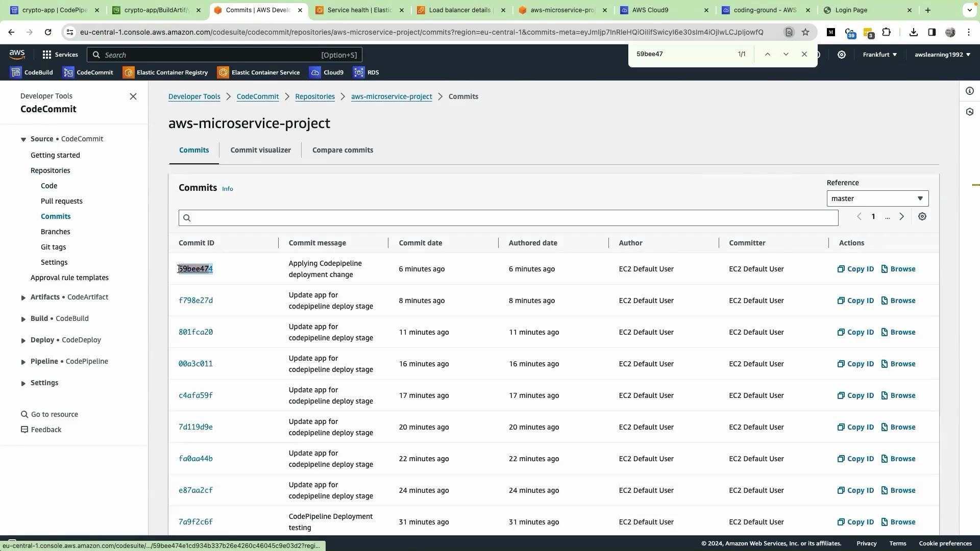Screen dimensions: 980x551
Task: Open Elastic Container Service shortcut
Action: click(x=259, y=72)
